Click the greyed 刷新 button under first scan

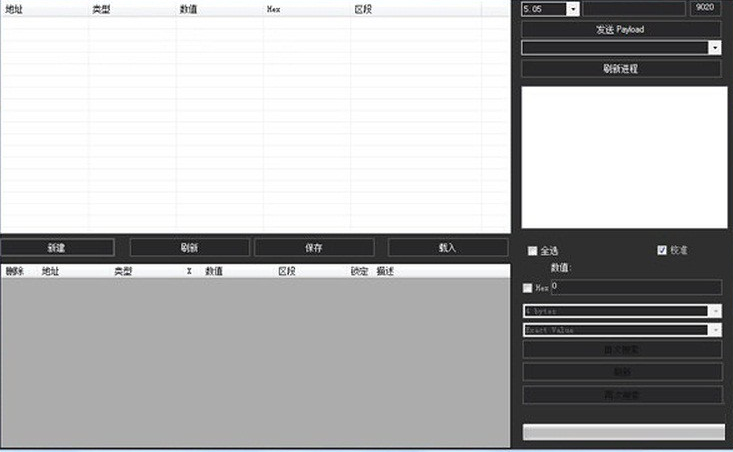point(622,372)
